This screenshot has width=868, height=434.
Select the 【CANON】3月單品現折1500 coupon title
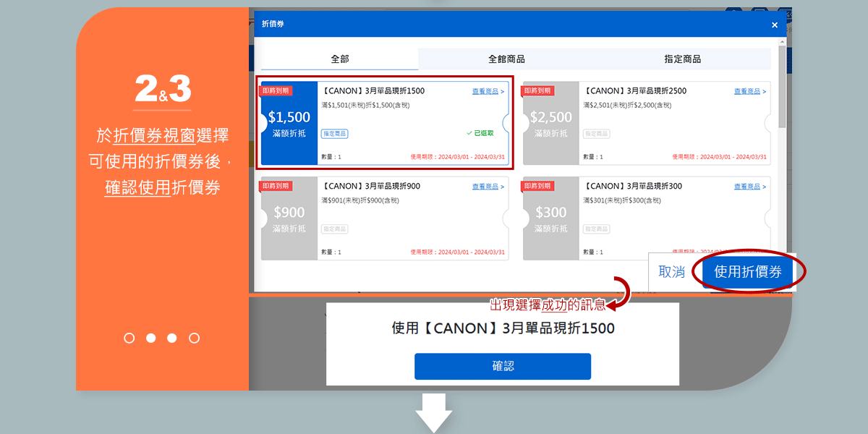tap(373, 91)
